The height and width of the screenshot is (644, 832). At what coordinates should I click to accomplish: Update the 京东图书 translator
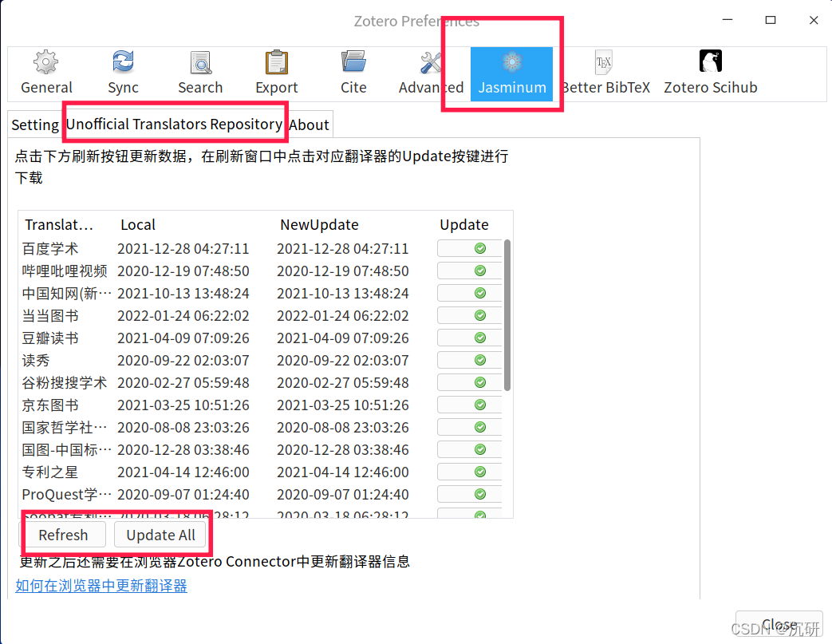pos(469,405)
